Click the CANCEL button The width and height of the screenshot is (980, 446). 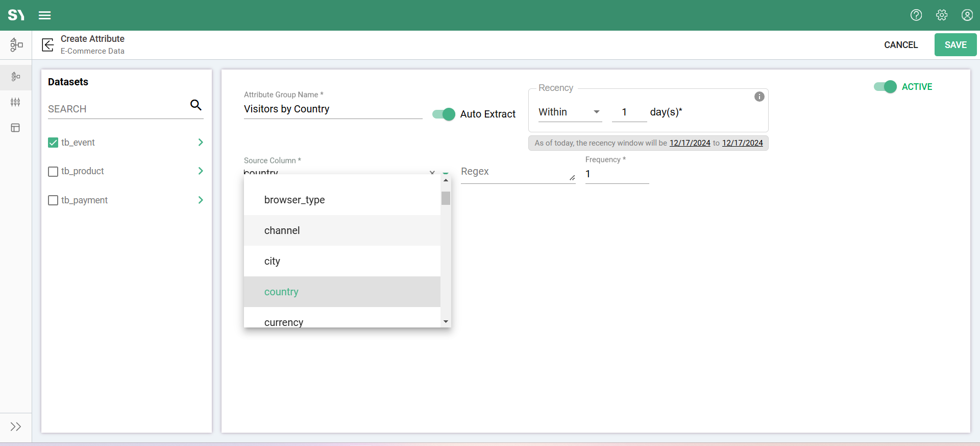(900, 45)
